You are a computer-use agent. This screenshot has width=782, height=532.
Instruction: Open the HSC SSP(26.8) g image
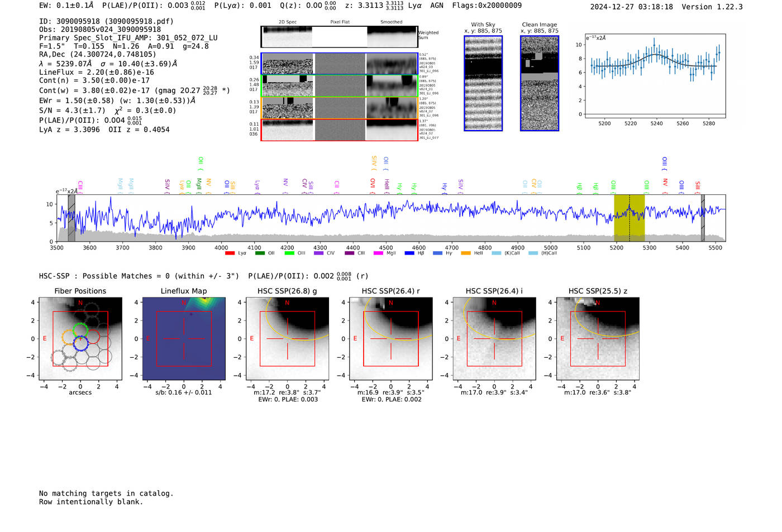(x=287, y=339)
